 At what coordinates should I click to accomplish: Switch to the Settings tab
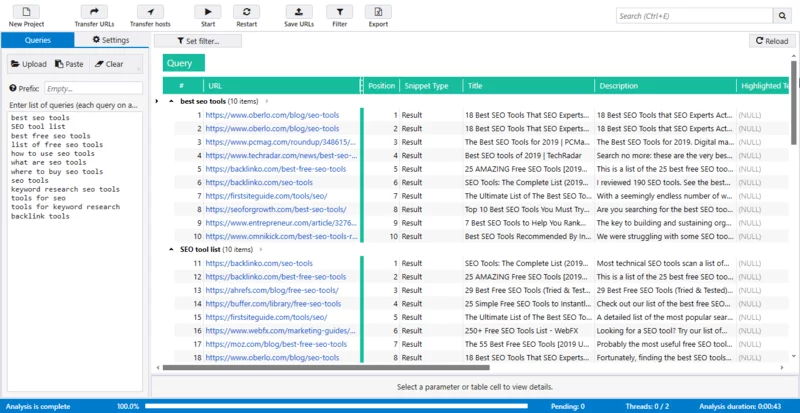click(x=111, y=40)
